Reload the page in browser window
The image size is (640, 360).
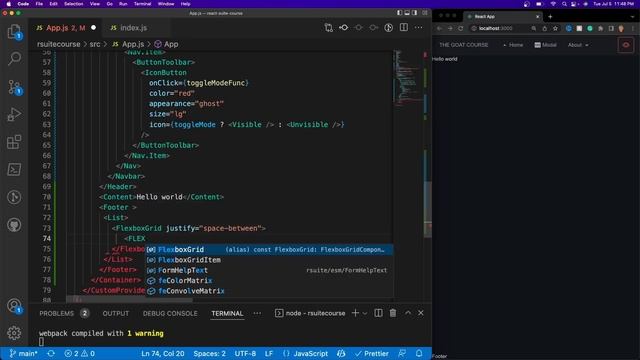[460, 29]
